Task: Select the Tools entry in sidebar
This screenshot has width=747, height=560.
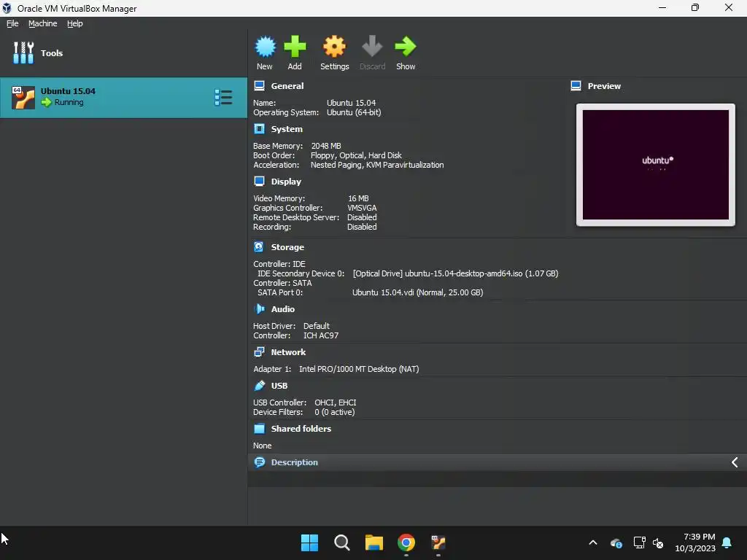Action: pyautogui.click(x=123, y=52)
